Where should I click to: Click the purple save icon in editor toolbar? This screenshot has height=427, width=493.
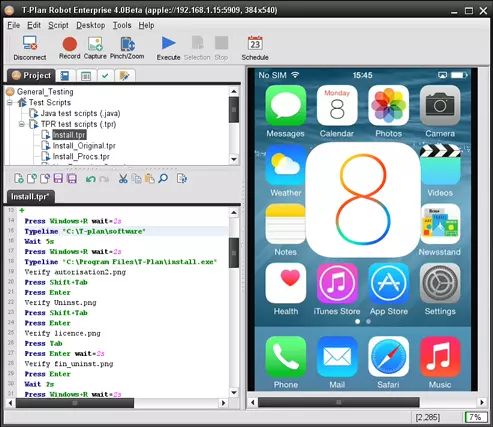coord(58,179)
